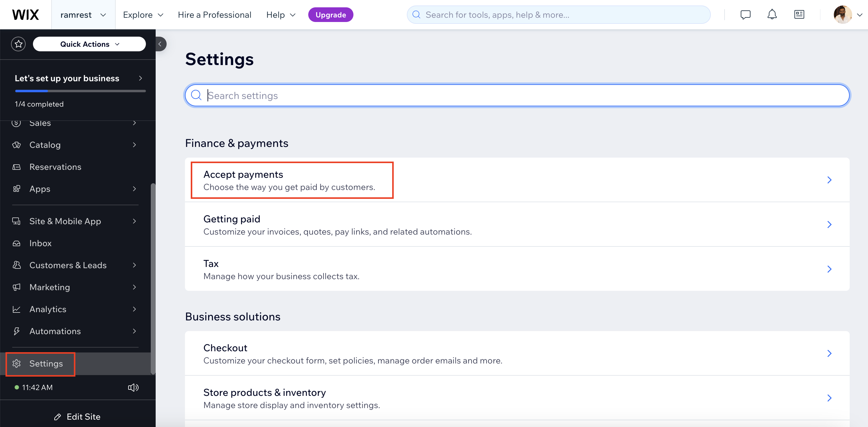
Task: Click the notifications bell icon
Action: click(x=772, y=14)
